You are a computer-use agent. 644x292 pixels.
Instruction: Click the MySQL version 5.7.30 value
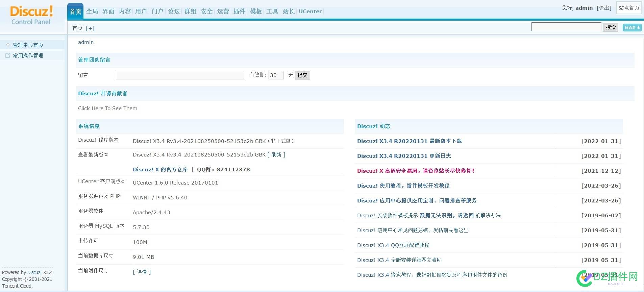tap(141, 227)
